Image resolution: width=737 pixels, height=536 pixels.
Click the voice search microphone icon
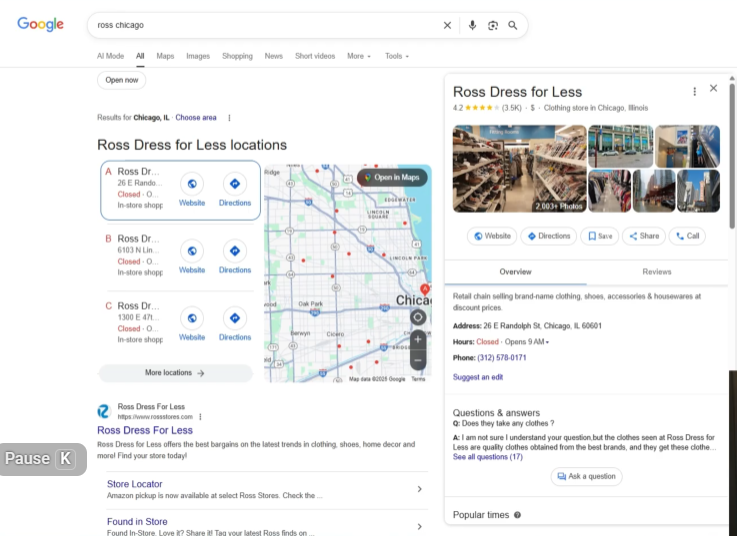click(472, 25)
